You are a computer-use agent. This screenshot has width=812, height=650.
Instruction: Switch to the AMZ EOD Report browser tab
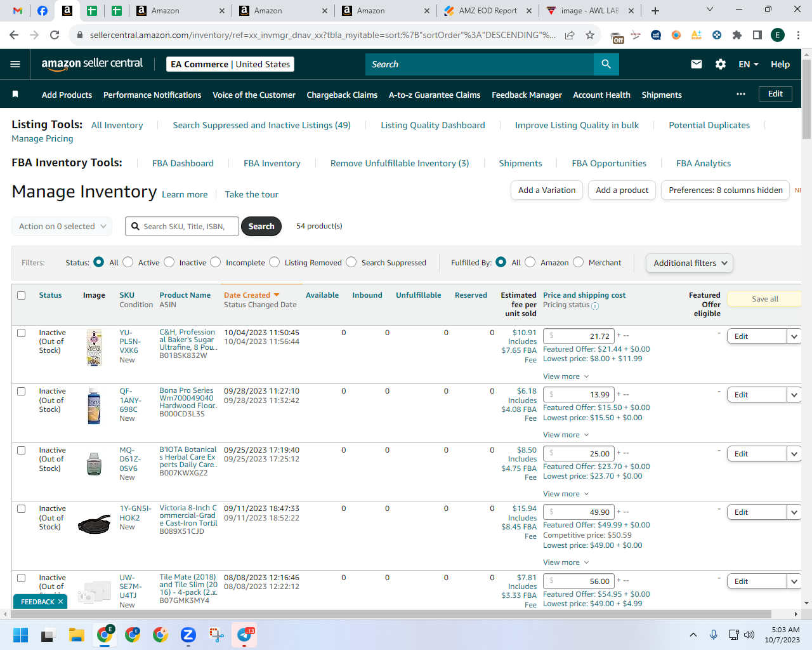point(488,11)
